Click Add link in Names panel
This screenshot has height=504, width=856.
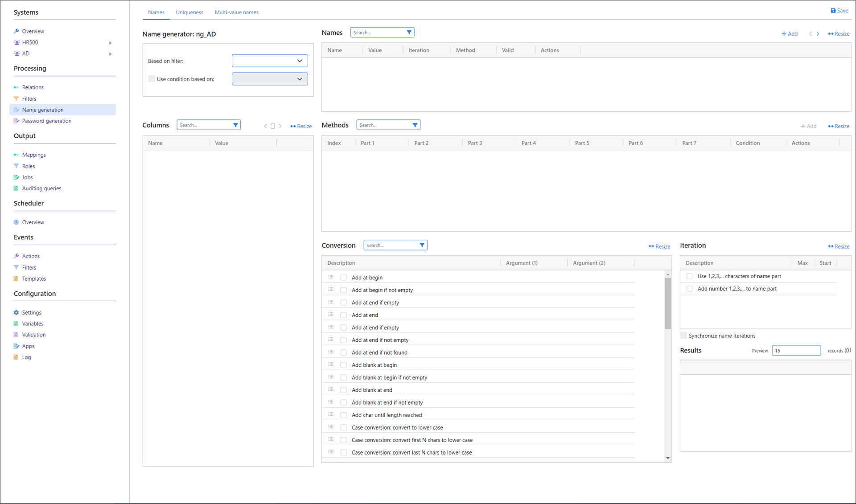pyautogui.click(x=790, y=34)
